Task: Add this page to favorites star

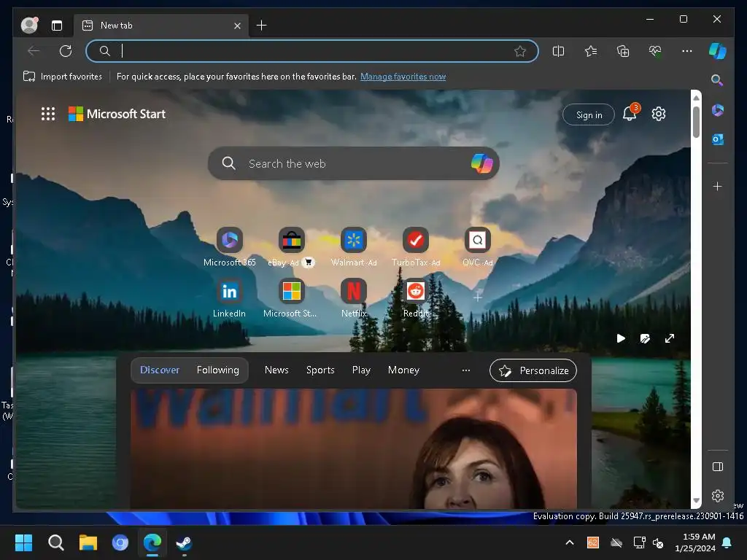Action: click(520, 51)
